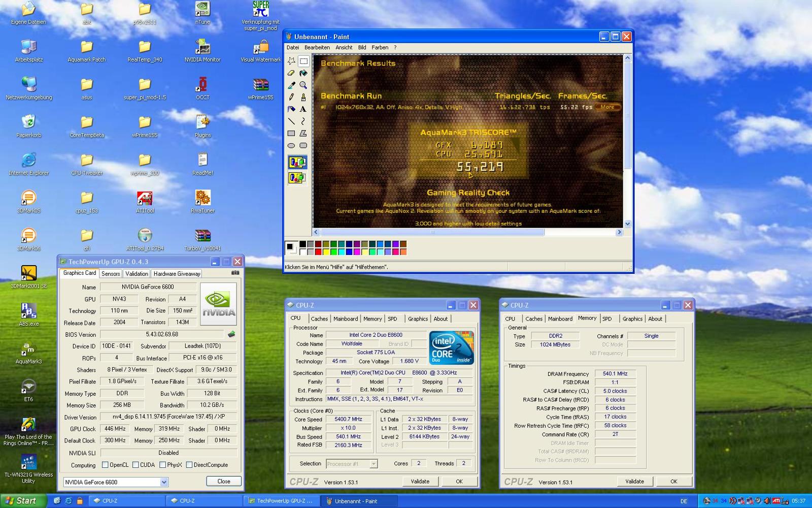The image size is (812, 508).
Task: Open the Ansicht menu in Paint
Action: 344,48
